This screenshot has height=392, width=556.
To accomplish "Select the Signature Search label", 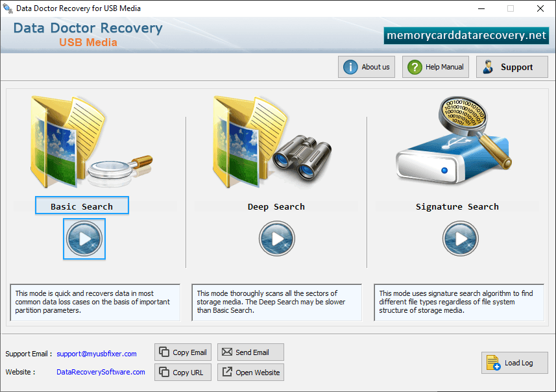I will pyautogui.click(x=457, y=207).
